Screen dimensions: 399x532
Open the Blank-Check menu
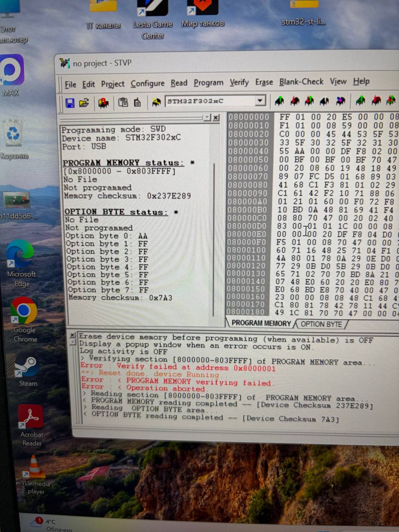301,82
